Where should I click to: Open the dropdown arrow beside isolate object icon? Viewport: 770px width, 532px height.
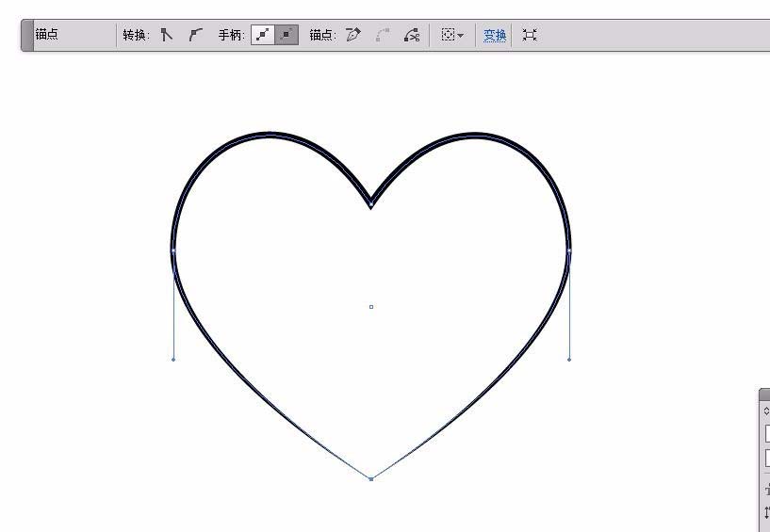[460, 36]
